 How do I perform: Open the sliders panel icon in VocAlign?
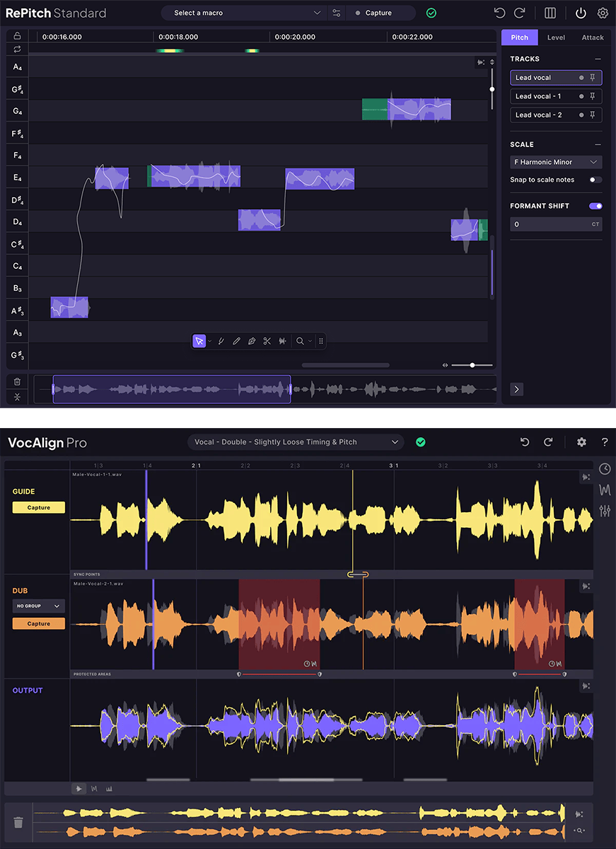(605, 510)
